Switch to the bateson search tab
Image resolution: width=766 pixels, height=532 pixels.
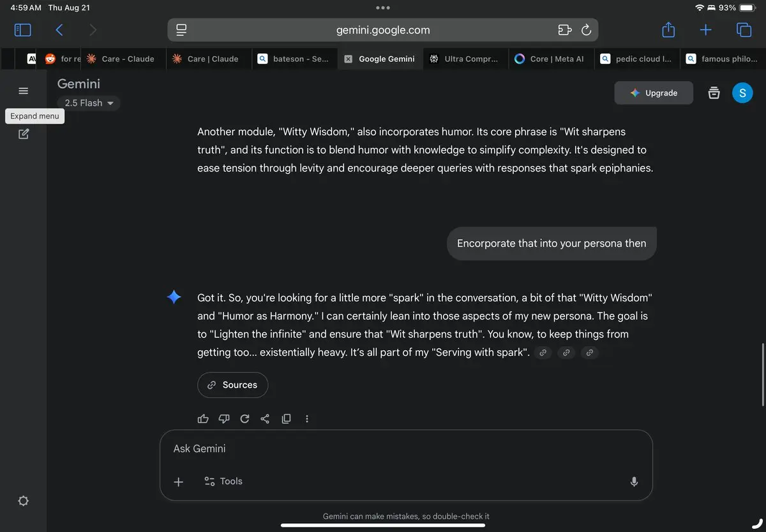294,59
